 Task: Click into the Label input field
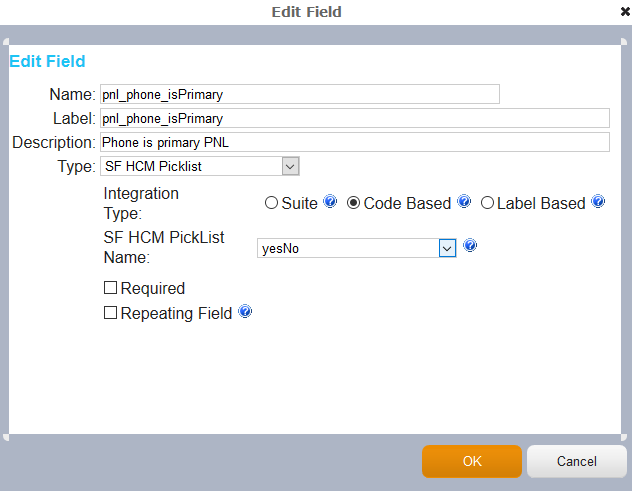point(355,118)
